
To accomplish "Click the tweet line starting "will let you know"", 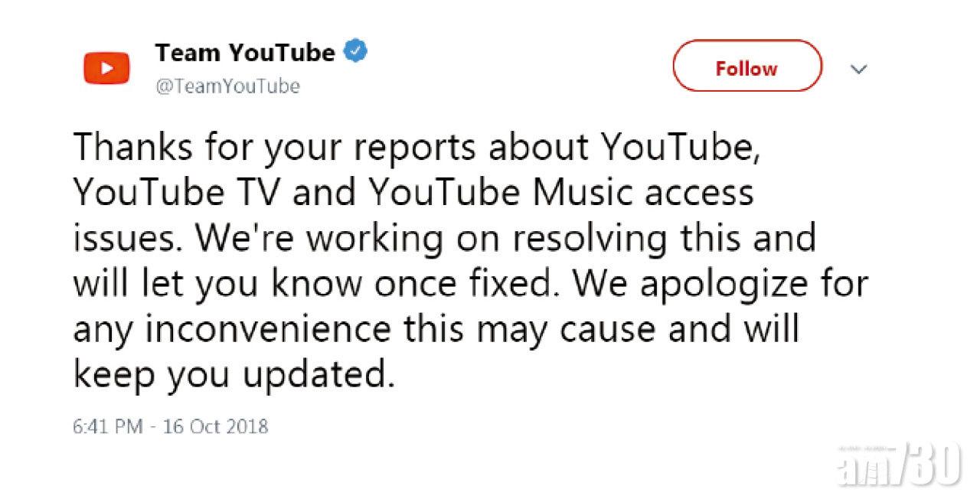I will 471,285.
